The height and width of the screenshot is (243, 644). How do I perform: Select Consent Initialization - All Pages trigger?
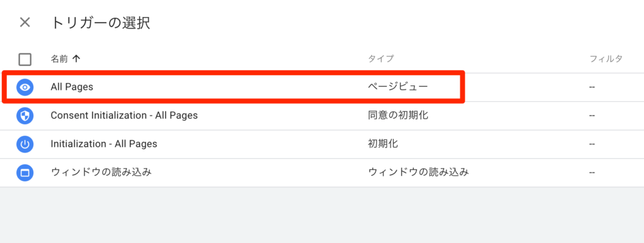click(124, 116)
